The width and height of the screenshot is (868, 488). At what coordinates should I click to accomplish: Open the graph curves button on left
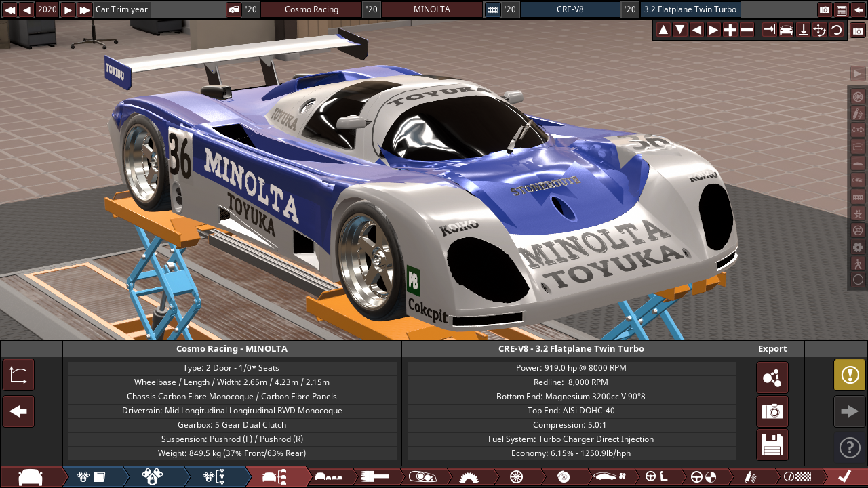18,375
